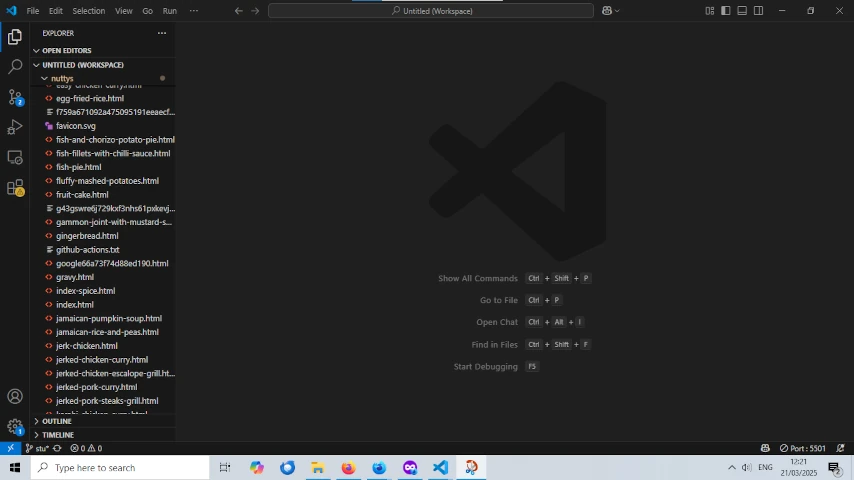The width and height of the screenshot is (854, 480).
Task: Click the taskbar search box
Action: tap(120, 467)
